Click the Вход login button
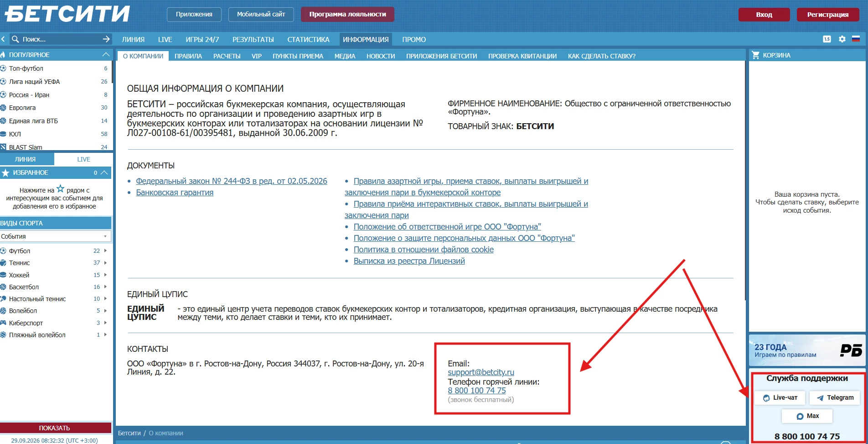The width and height of the screenshot is (868, 444). 764,15
